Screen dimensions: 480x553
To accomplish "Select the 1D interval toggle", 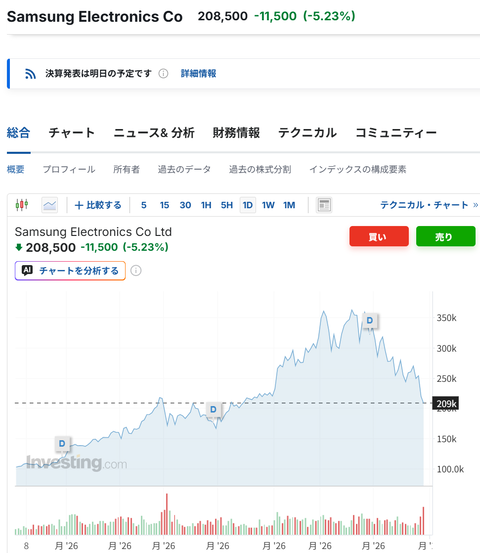I will pyautogui.click(x=248, y=205).
